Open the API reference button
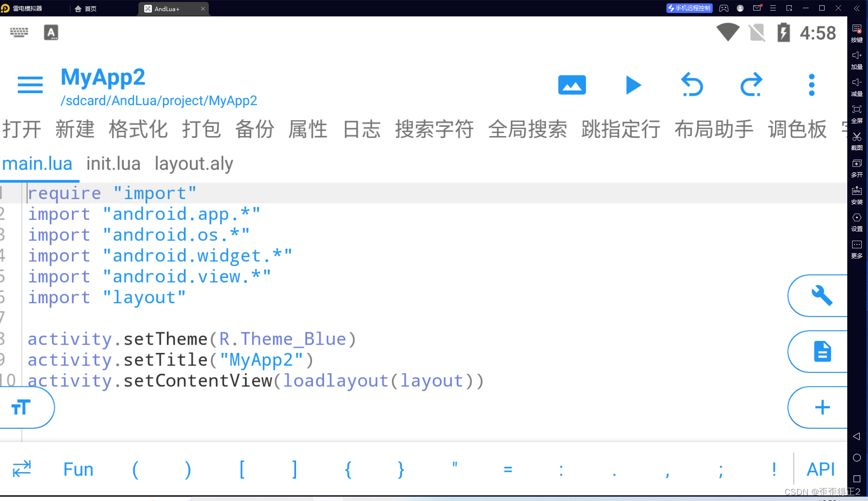The image size is (868, 501). [x=821, y=469]
